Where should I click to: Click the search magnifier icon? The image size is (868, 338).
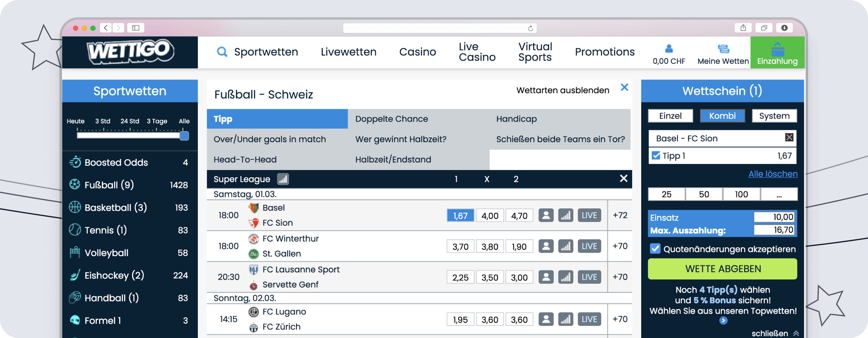click(222, 52)
